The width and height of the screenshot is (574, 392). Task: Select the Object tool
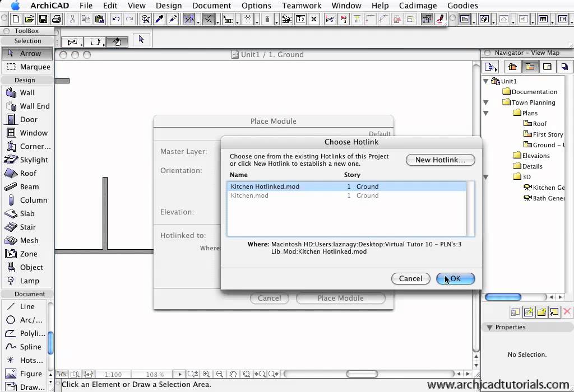tap(27, 267)
